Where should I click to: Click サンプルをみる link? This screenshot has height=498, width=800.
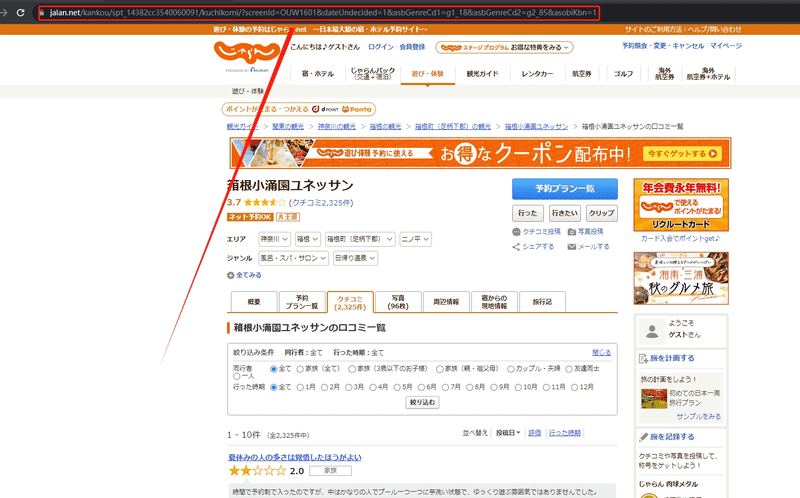coord(698,417)
